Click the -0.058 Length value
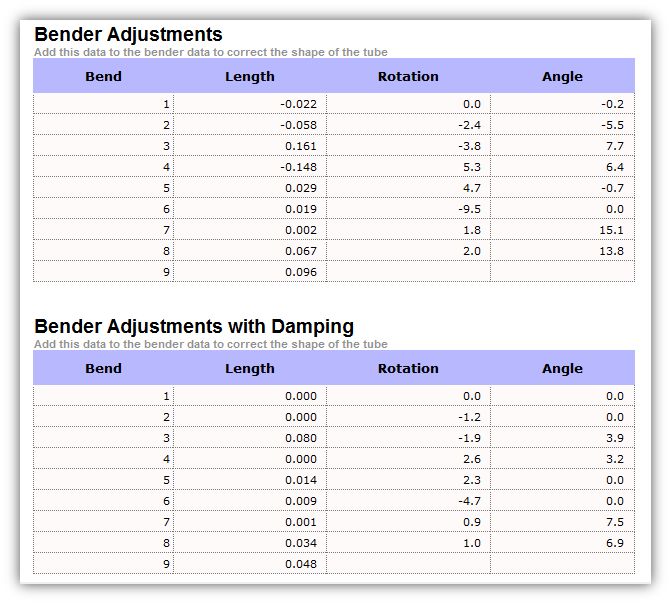This screenshot has height=604, width=671. click(299, 125)
